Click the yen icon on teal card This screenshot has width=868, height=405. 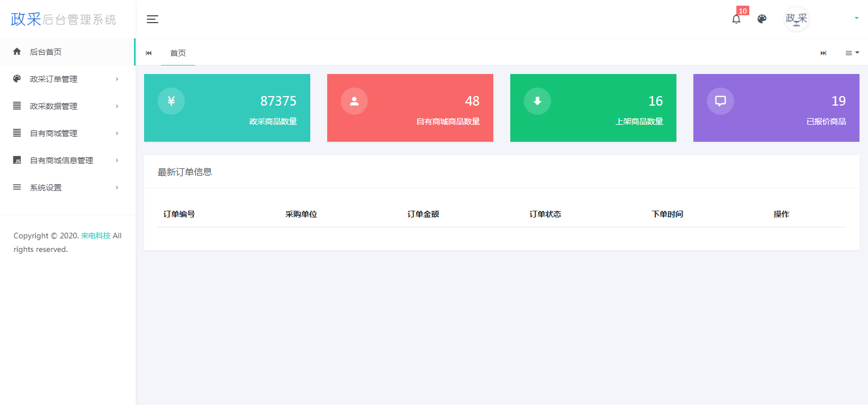171,101
